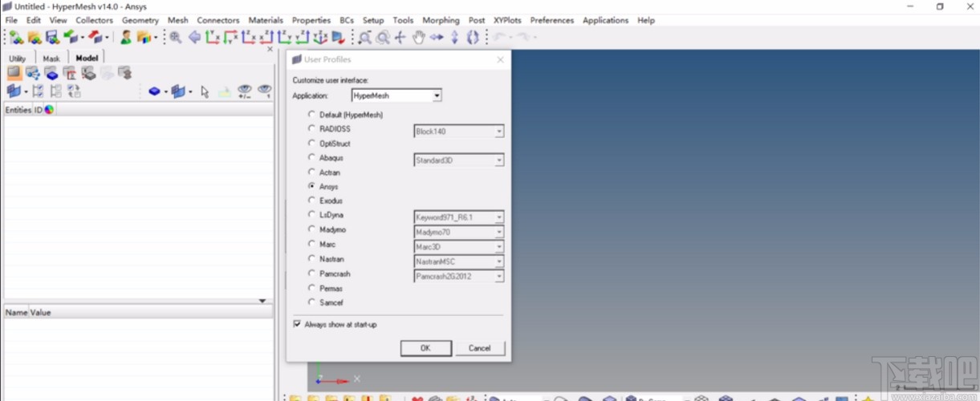The width and height of the screenshot is (980, 401).
Task: Click the isolate eye icon with 1
Action: coord(264,92)
